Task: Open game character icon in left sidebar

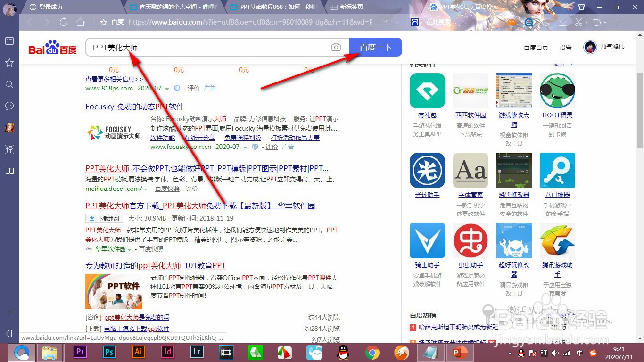Action: click(9, 127)
